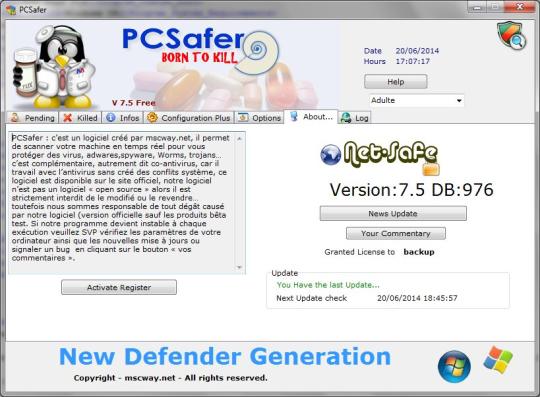Click the spiral PCSafer logo
540x397 pixels.
coord(256,53)
